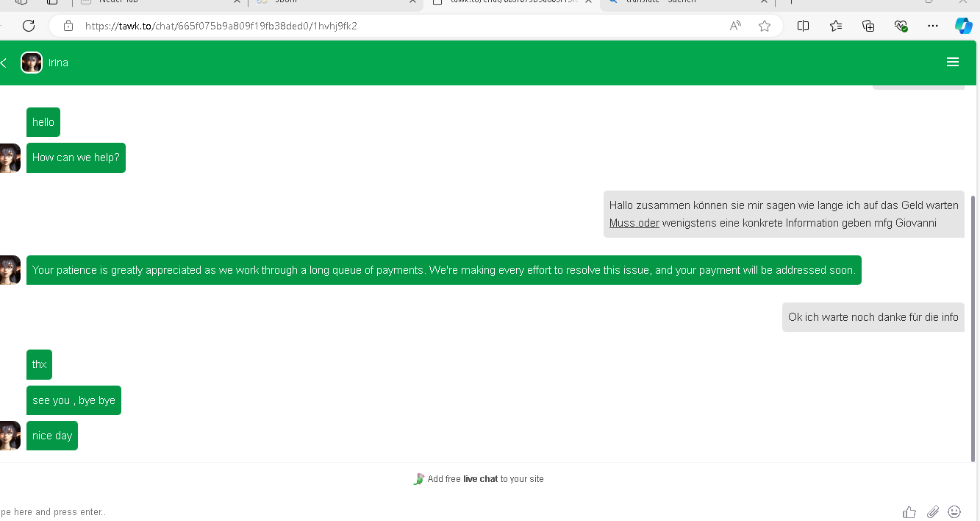
Task: Click the thumbs-up rating icon
Action: pos(909,512)
